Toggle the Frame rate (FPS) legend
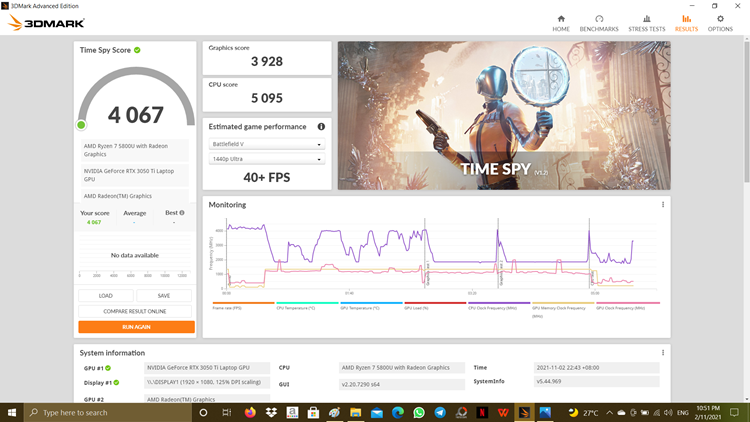The width and height of the screenshot is (750, 422). 243,306
